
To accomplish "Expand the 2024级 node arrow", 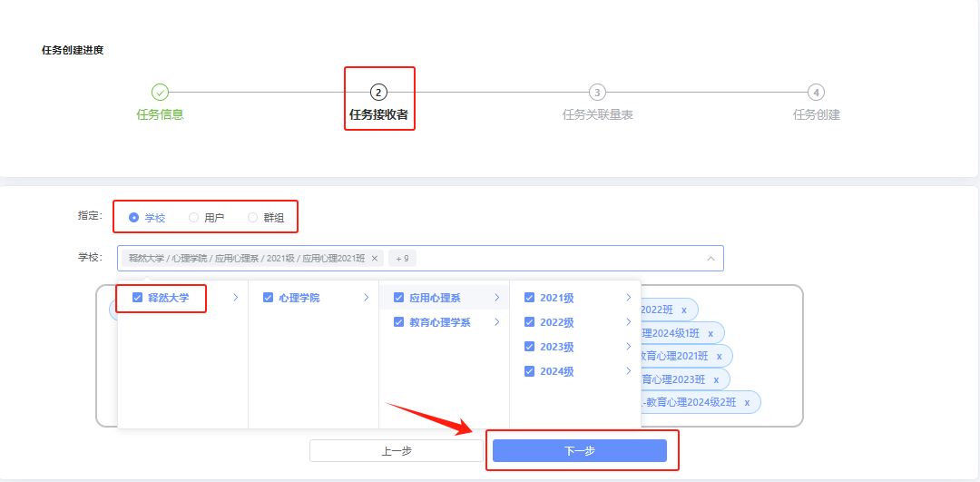I will 628,370.
